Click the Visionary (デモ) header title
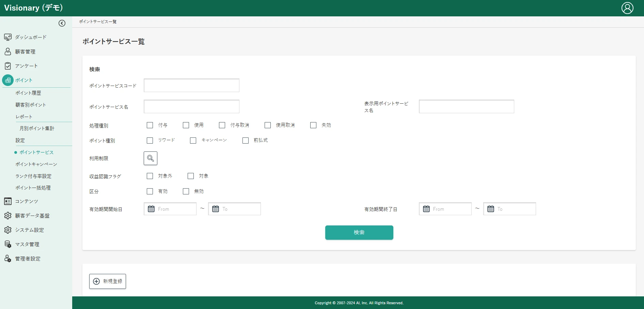Viewport: 644px width, 309px height. (33, 8)
